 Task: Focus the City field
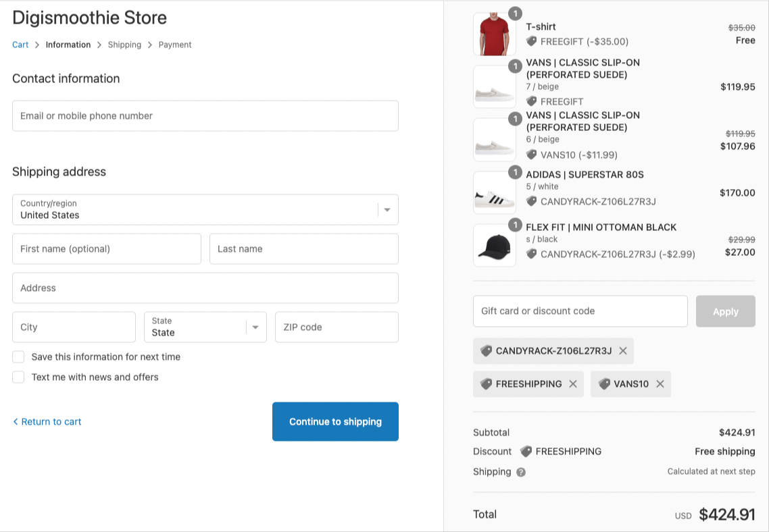click(x=74, y=327)
